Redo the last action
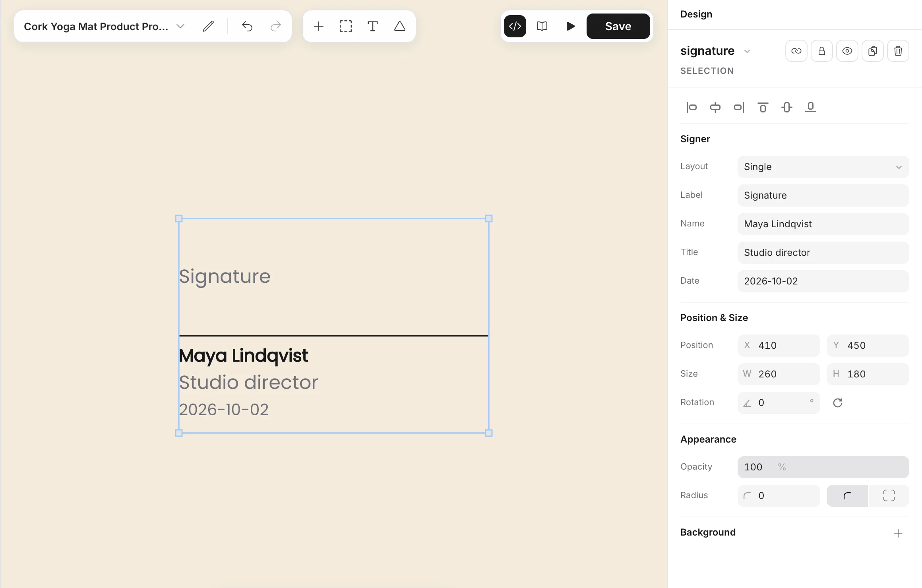Image resolution: width=922 pixels, height=588 pixels. coord(275,26)
